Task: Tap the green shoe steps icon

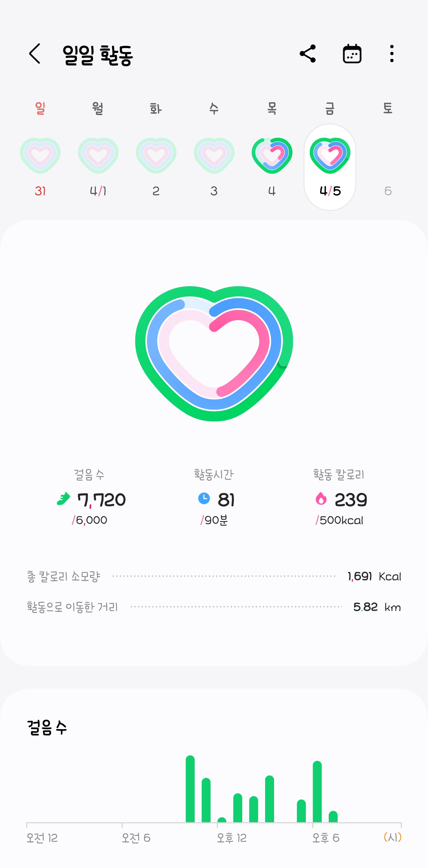Action: coord(63,499)
